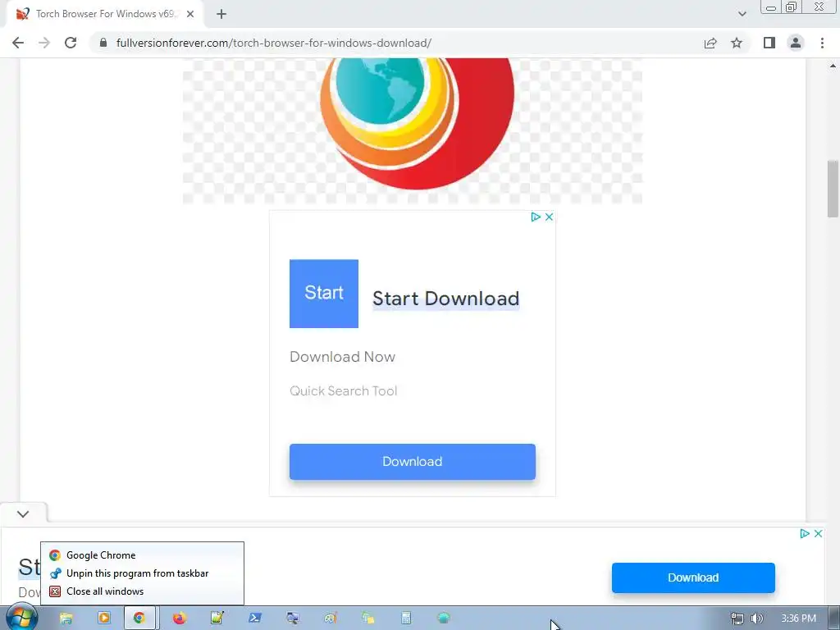Choose Unpin this program from taskbar
The image size is (840, 630).
click(142, 573)
